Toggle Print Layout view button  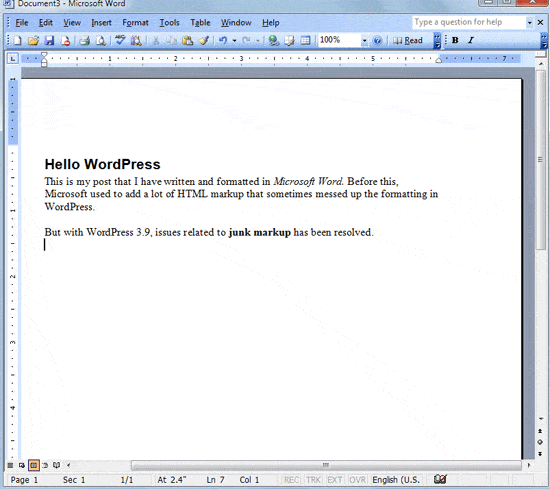34,465
